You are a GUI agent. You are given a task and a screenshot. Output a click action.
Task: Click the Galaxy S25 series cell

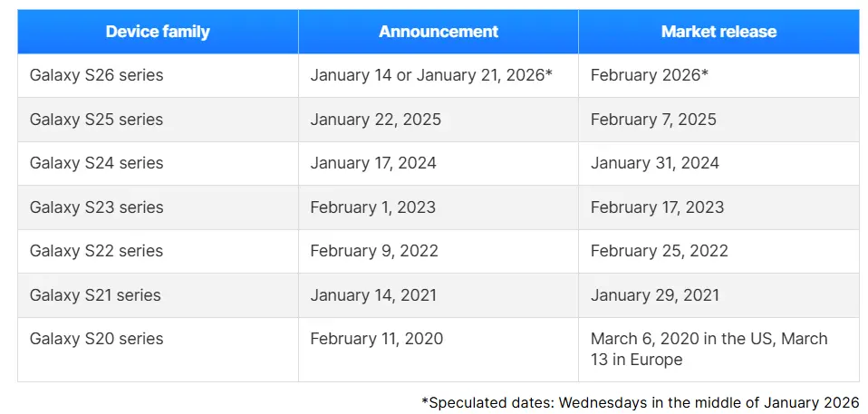tap(97, 120)
